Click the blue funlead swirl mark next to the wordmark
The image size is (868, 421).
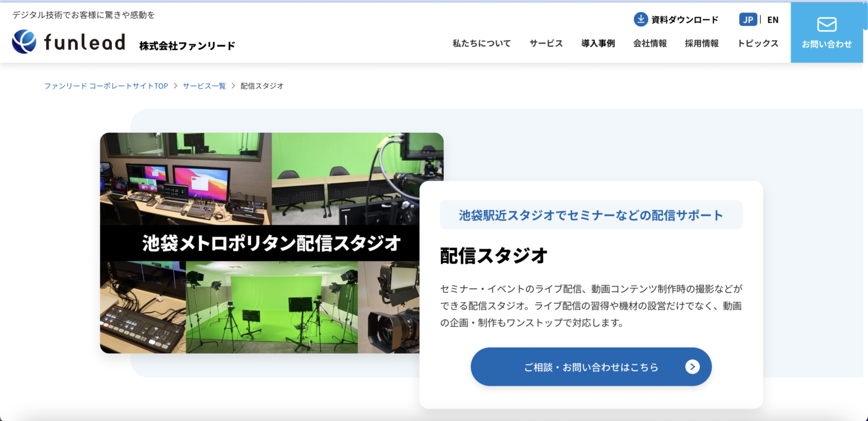click(x=23, y=41)
